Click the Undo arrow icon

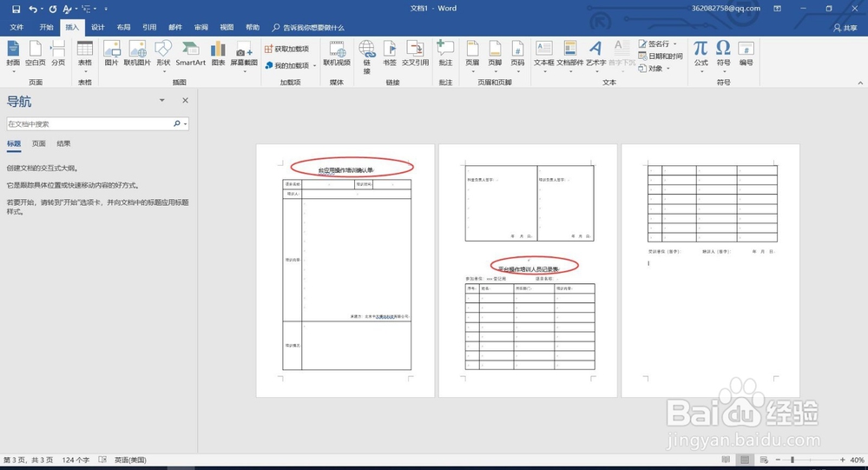coord(33,9)
